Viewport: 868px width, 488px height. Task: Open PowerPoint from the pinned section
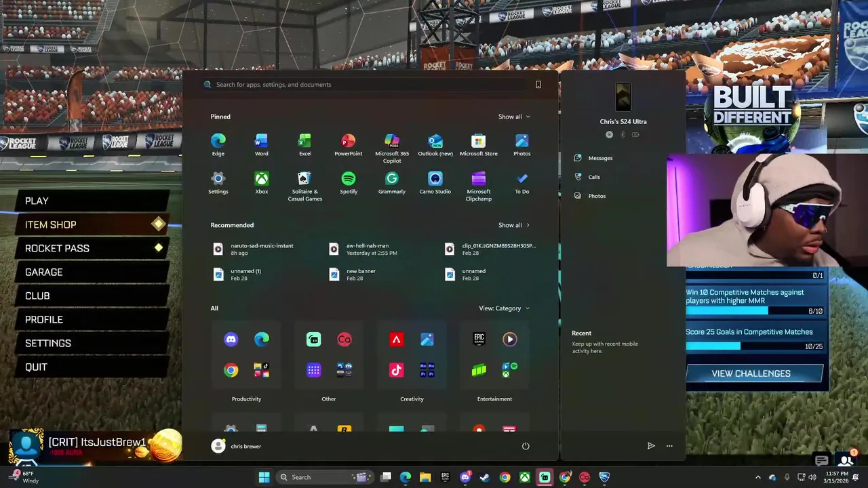pyautogui.click(x=348, y=144)
